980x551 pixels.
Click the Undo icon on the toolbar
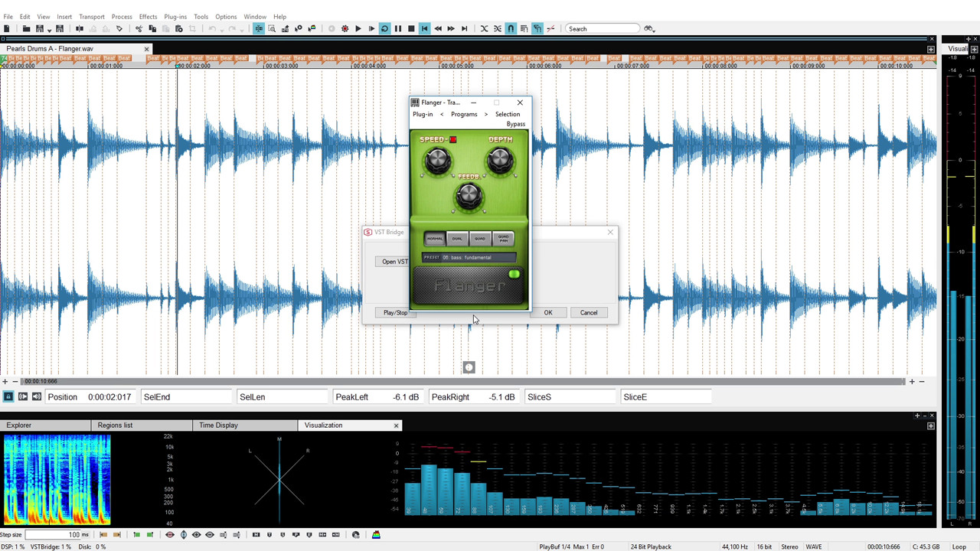[x=212, y=29]
